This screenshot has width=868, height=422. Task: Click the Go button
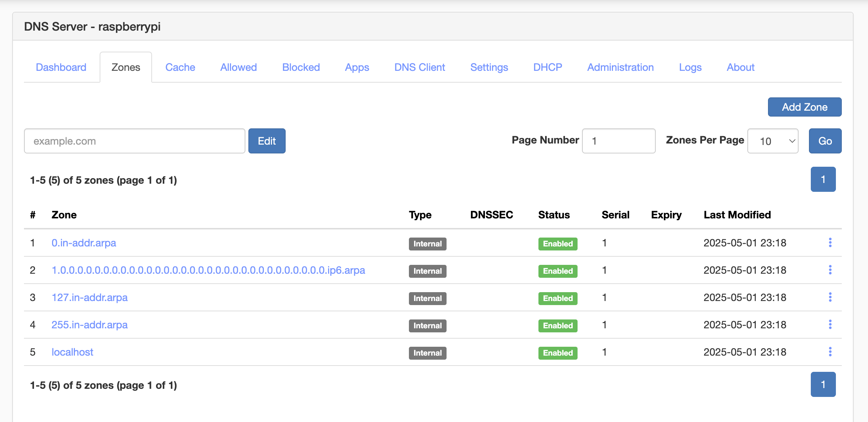825,141
